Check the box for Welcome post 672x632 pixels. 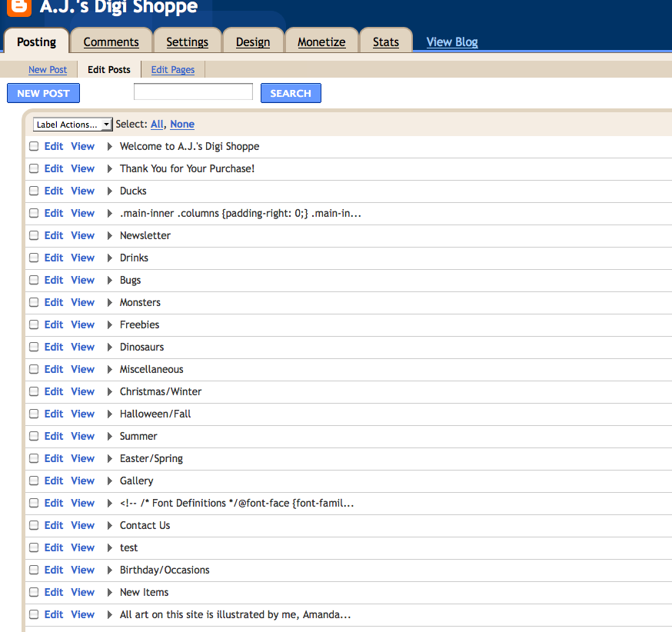[34, 146]
